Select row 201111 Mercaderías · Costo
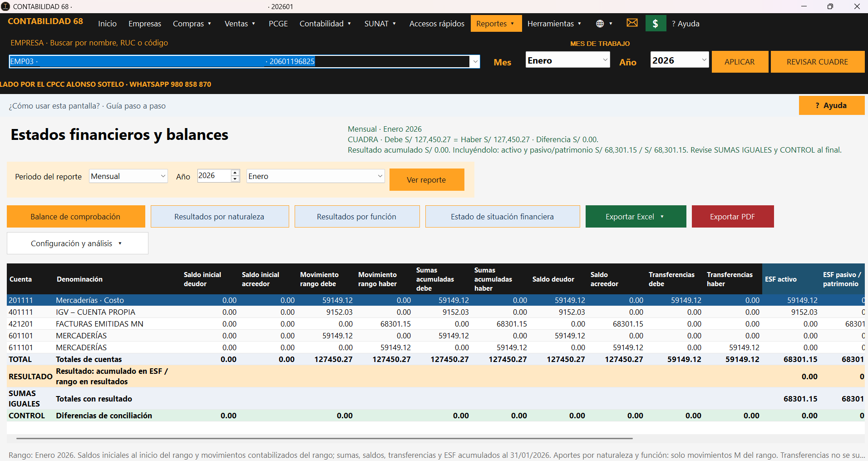 point(436,300)
